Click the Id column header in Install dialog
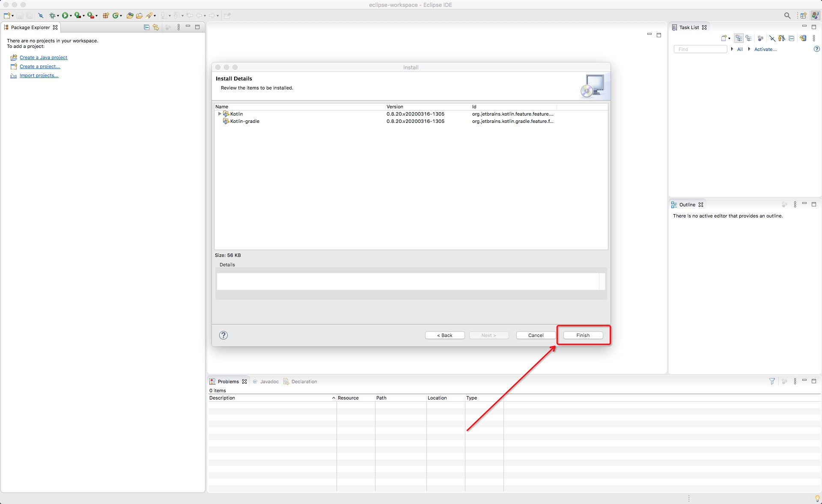Image resolution: width=822 pixels, height=504 pixels. [514, 107]
